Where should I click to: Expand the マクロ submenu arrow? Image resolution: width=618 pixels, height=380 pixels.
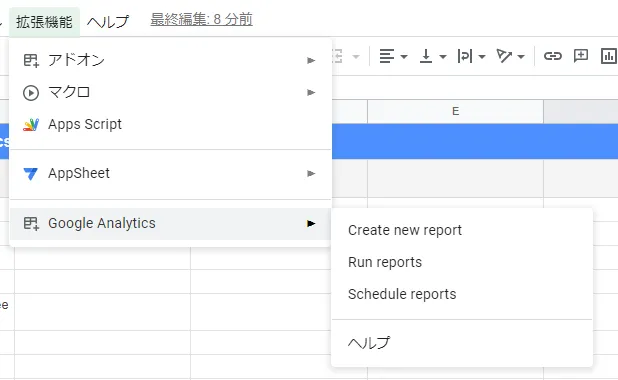coord(311,92)
